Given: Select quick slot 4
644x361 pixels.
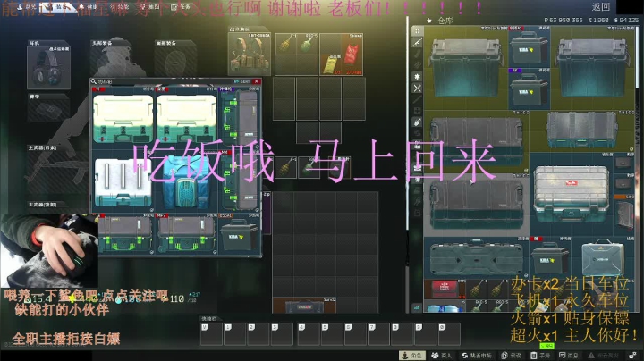Looking at the screenshot, I should coord(309,334).
